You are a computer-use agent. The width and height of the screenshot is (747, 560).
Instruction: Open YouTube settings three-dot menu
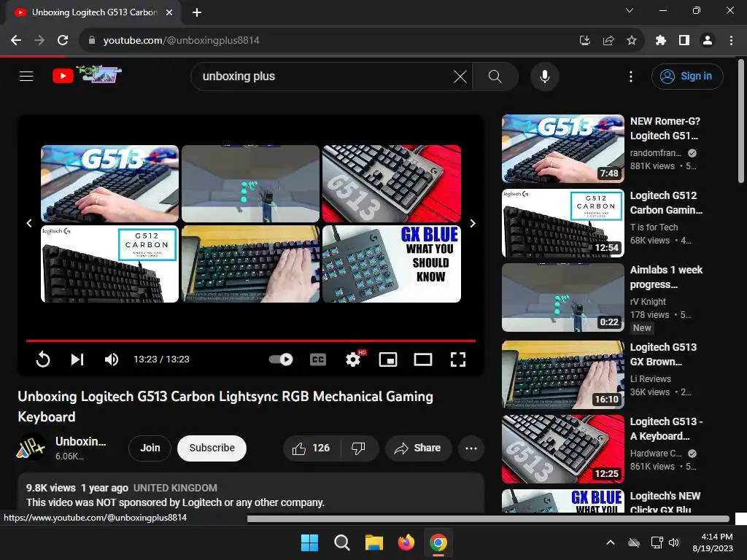tap(631, 76)
